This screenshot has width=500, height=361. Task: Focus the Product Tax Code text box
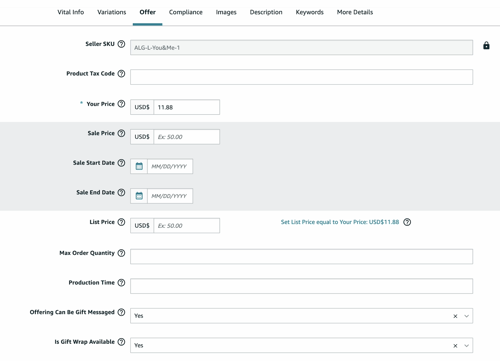coord(301,77)
